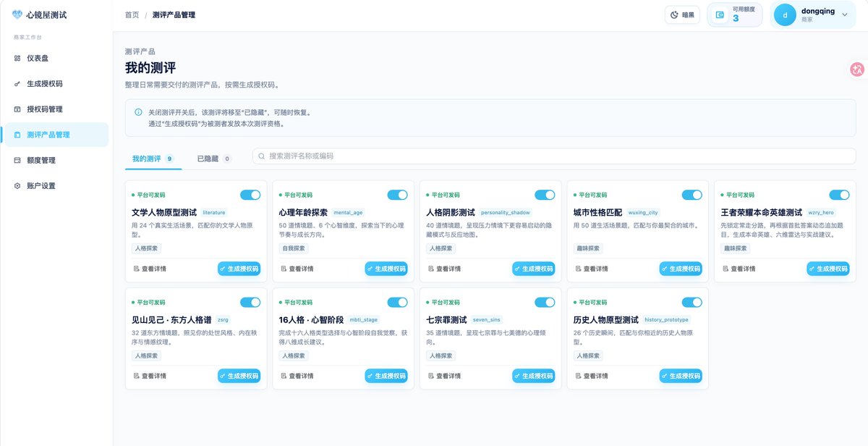Open 生成授权码 in the sidebar menu

[x=55, y=84]
